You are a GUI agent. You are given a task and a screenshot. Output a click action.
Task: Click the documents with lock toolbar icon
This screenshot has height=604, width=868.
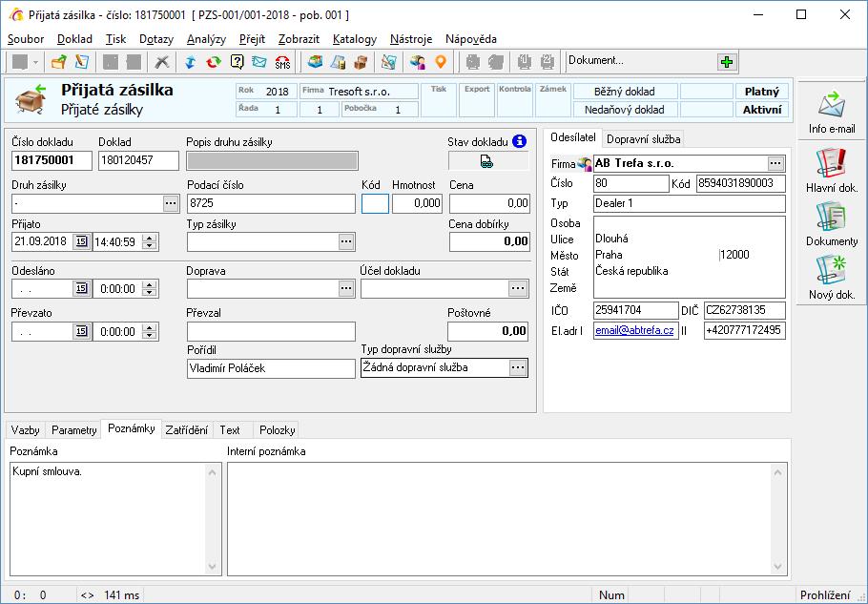tap(339, 61)
